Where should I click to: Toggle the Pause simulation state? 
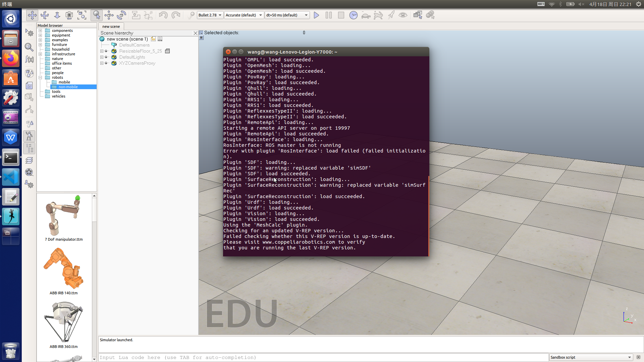tap(328, 15)
